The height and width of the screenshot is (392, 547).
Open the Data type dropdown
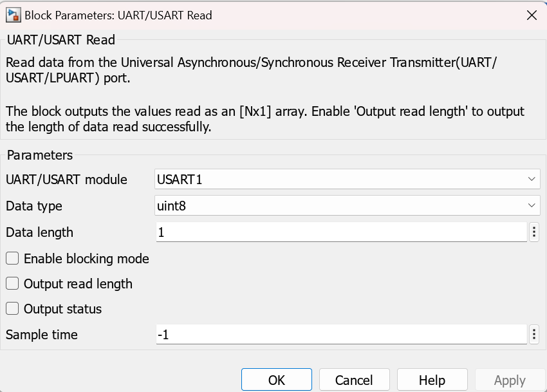532,205
